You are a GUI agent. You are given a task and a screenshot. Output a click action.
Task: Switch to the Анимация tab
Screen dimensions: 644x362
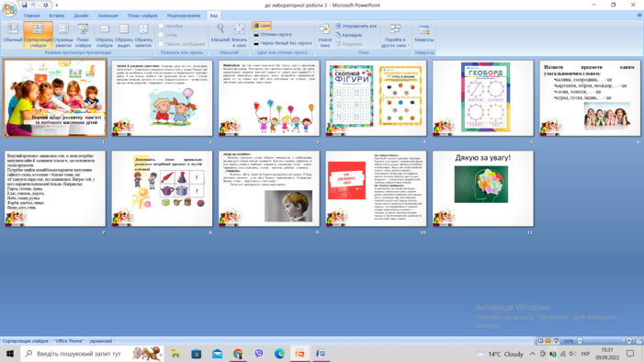pos(108,16)
